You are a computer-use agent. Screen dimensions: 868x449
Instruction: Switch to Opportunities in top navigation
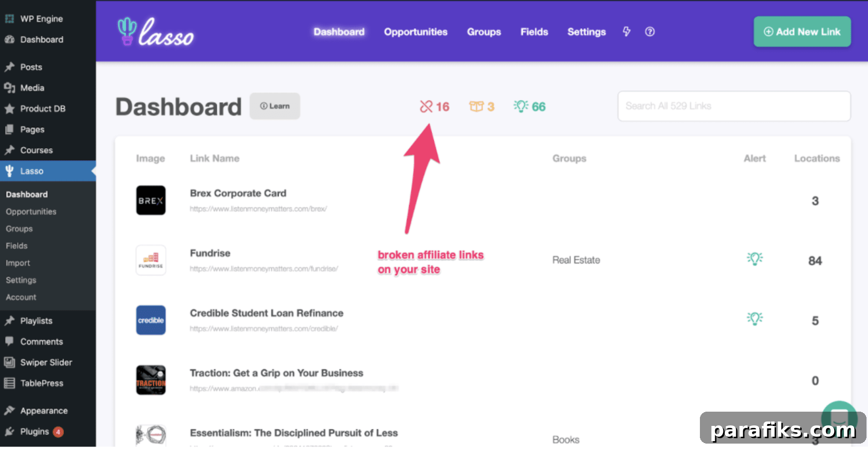click(416, 31)
